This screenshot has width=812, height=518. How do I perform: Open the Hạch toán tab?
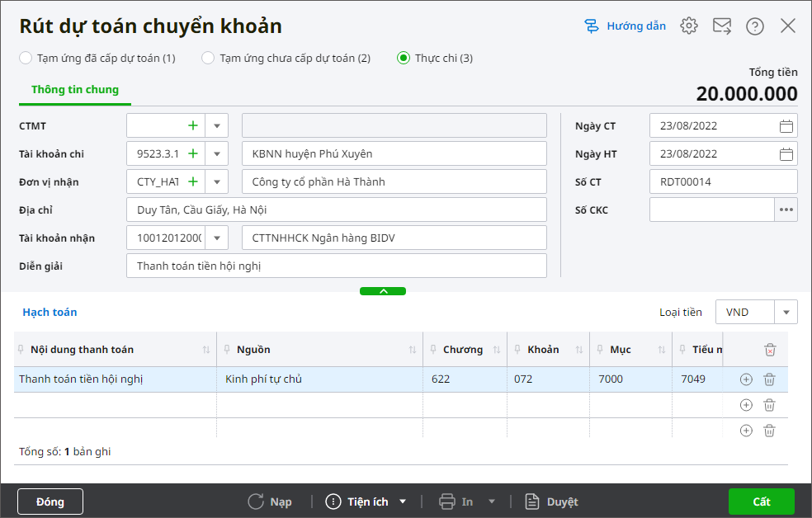[50, 312]
